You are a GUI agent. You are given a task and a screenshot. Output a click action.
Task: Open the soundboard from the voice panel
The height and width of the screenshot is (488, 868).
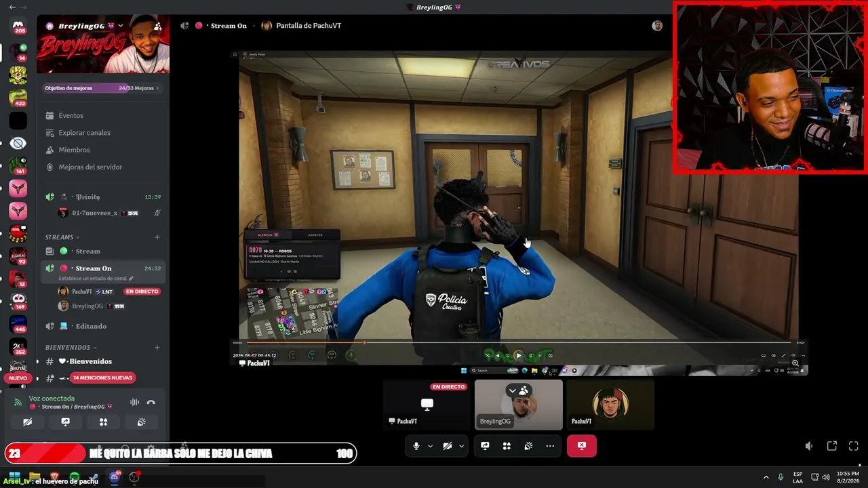[141, 422]
